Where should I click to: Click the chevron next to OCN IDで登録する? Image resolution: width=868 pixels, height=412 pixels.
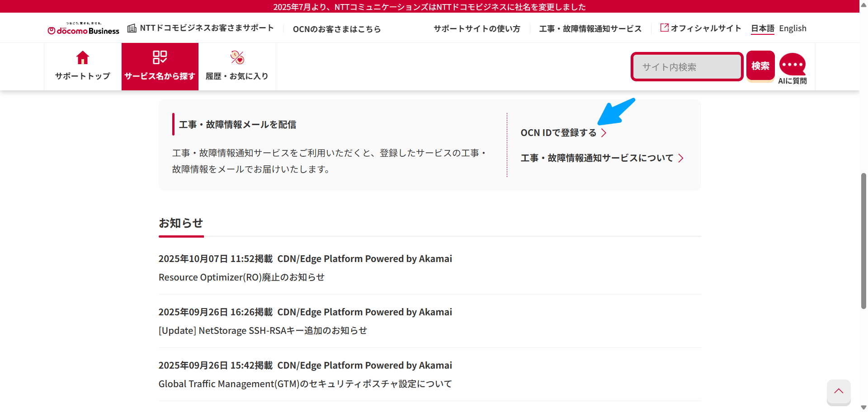coord(604,133)
